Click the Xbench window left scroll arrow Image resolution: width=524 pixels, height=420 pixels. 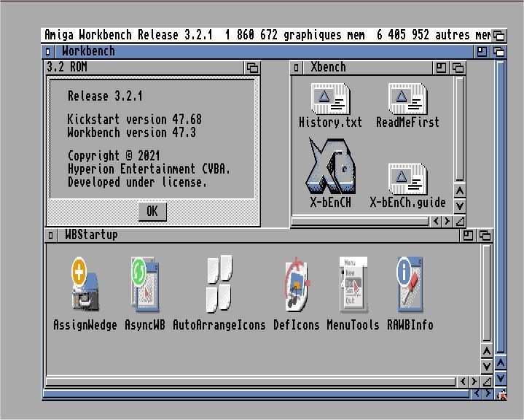click(436, 221)
